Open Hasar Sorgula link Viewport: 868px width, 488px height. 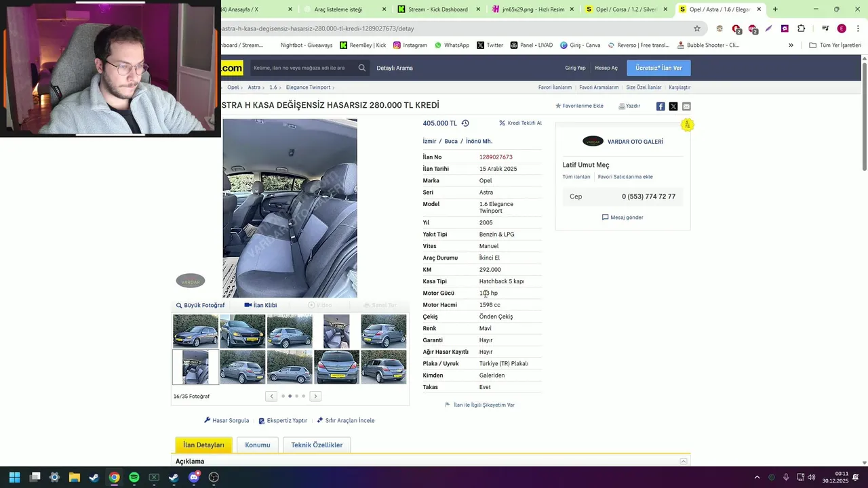tap(226, 420)
